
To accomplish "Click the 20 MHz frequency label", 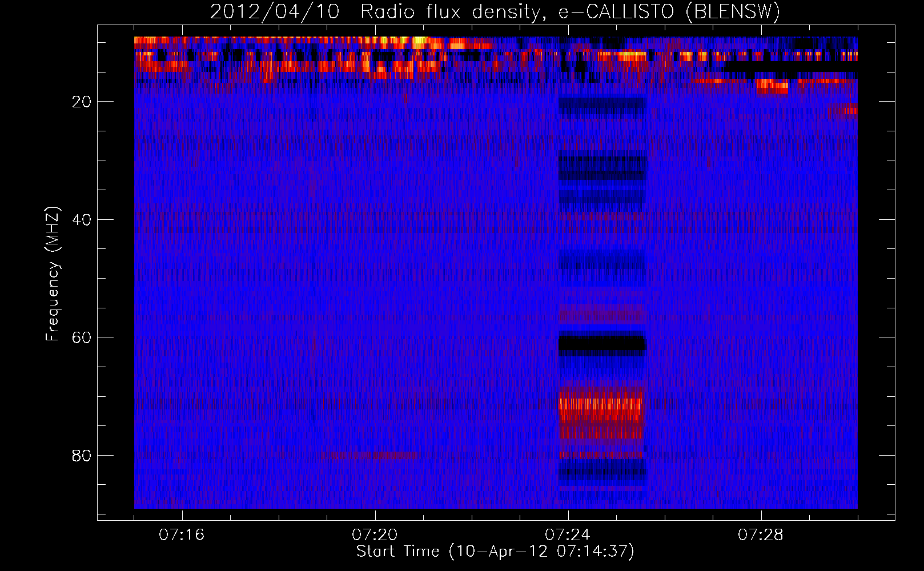I will 82,102.
